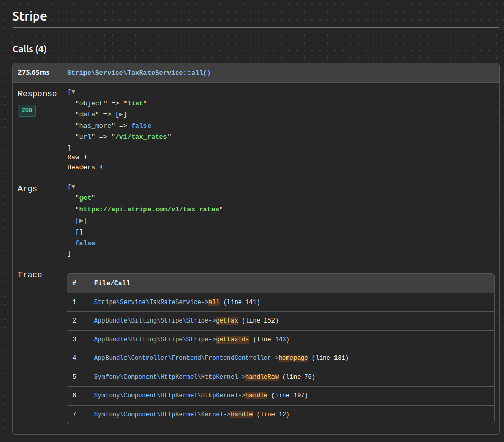Click the 200 status badge
The image size is (504, 442).
[x=27, y=110]
